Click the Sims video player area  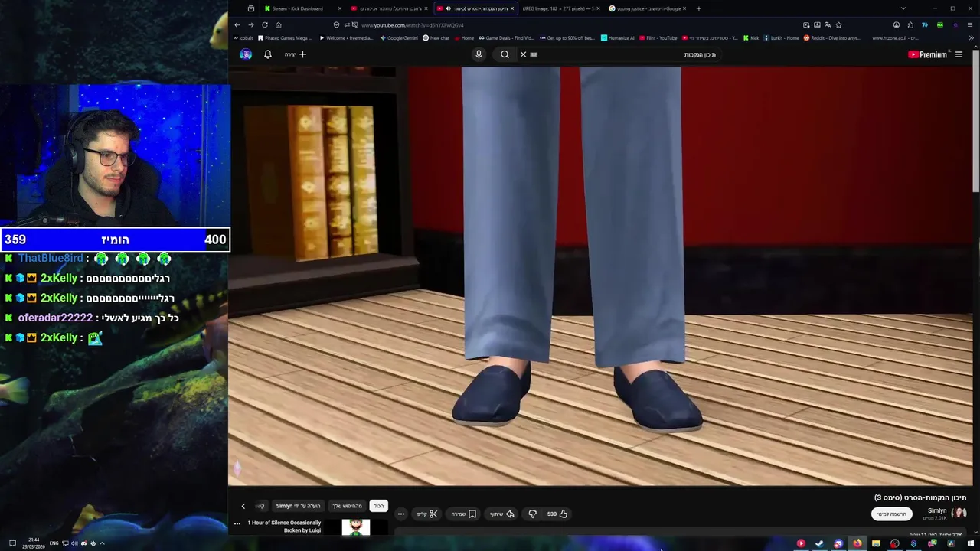pos(600,275)
